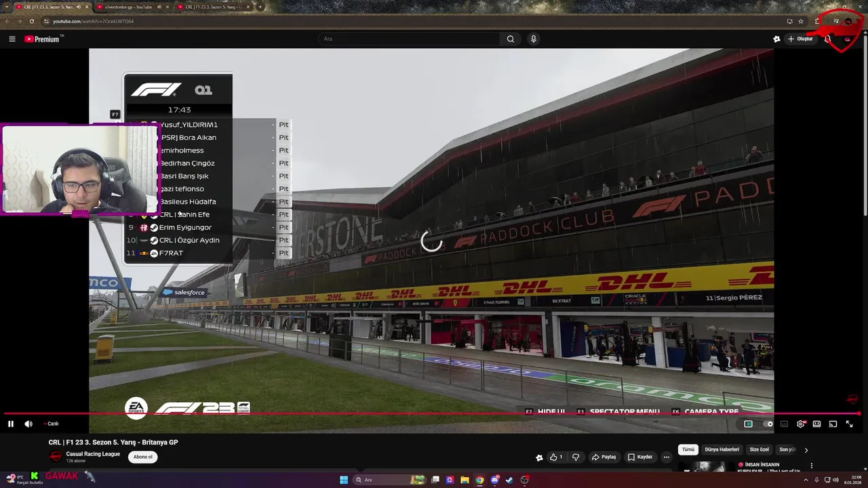
Task: Reload the current page
Action: [31, 21]
